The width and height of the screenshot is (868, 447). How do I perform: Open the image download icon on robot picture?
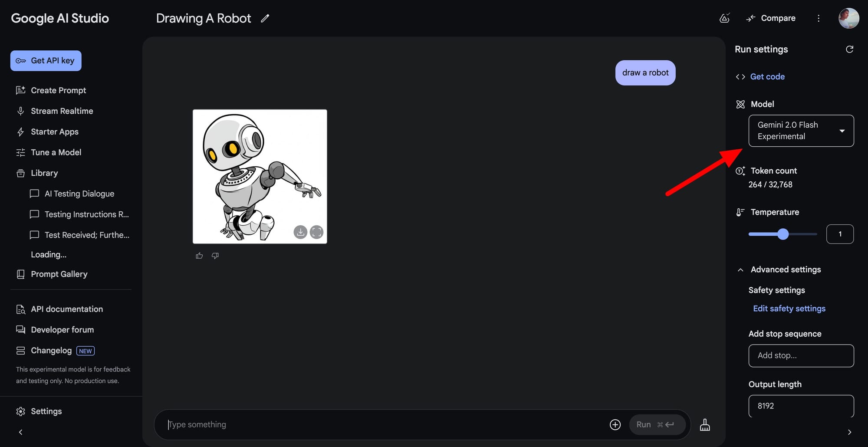click(x=300, y=232)
